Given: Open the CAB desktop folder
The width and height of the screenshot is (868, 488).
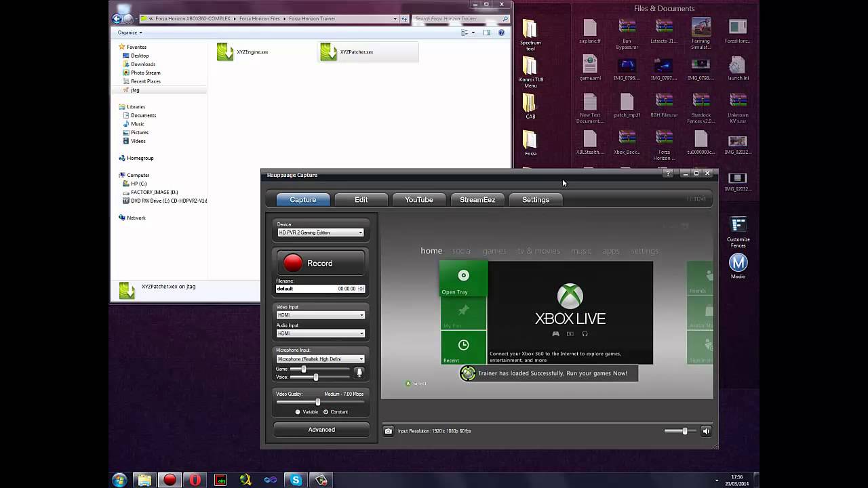Looking at the screenshot, I should coord(530,106).
